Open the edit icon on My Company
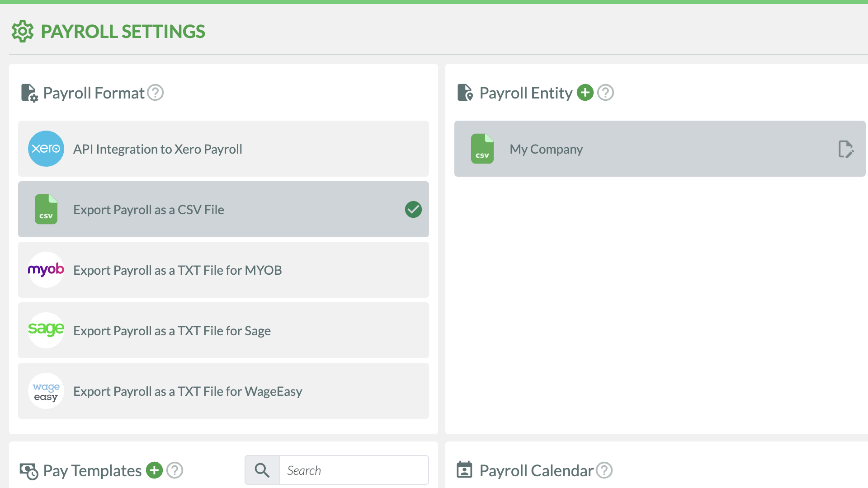 [x=846, y=149]
